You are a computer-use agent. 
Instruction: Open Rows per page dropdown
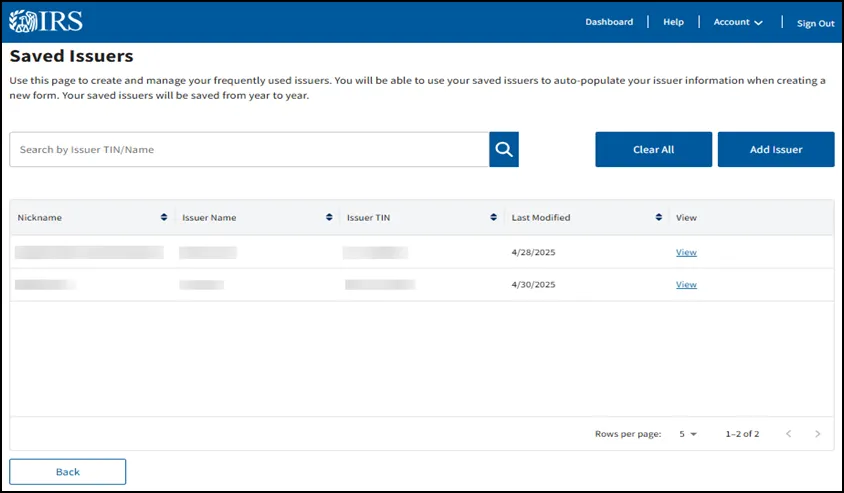pos(687,434)
